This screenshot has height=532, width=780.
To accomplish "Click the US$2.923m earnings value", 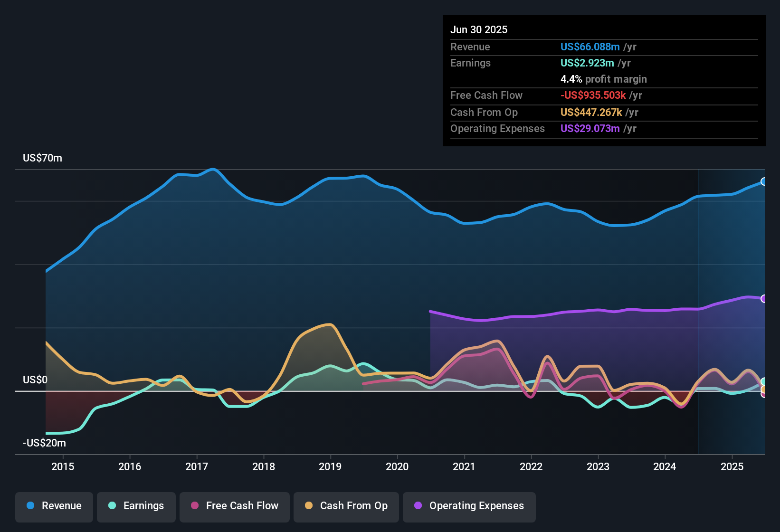I will (x=587, y=63).
